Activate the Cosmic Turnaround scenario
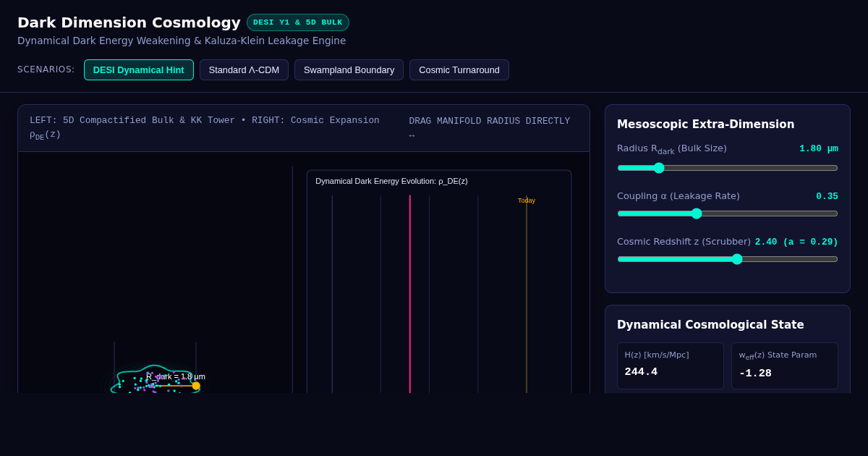868x456 pixels. pos(459,70)
